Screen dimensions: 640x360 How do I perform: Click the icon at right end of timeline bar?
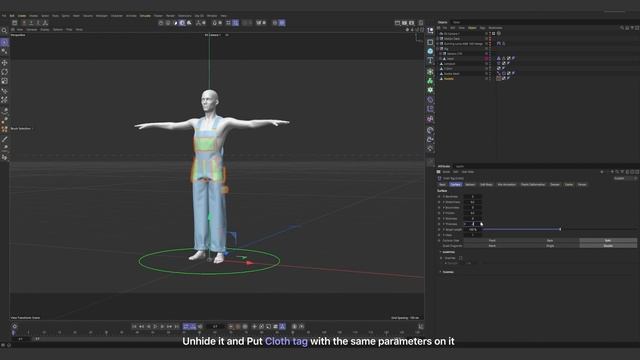point(421,327)
